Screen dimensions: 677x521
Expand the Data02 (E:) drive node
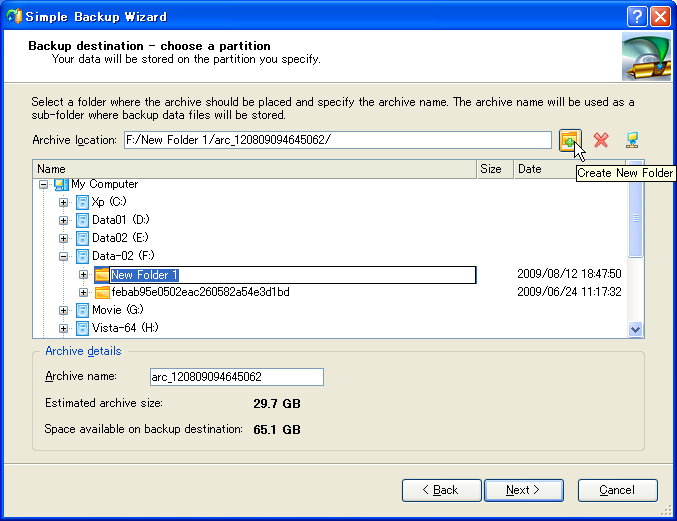63,238
